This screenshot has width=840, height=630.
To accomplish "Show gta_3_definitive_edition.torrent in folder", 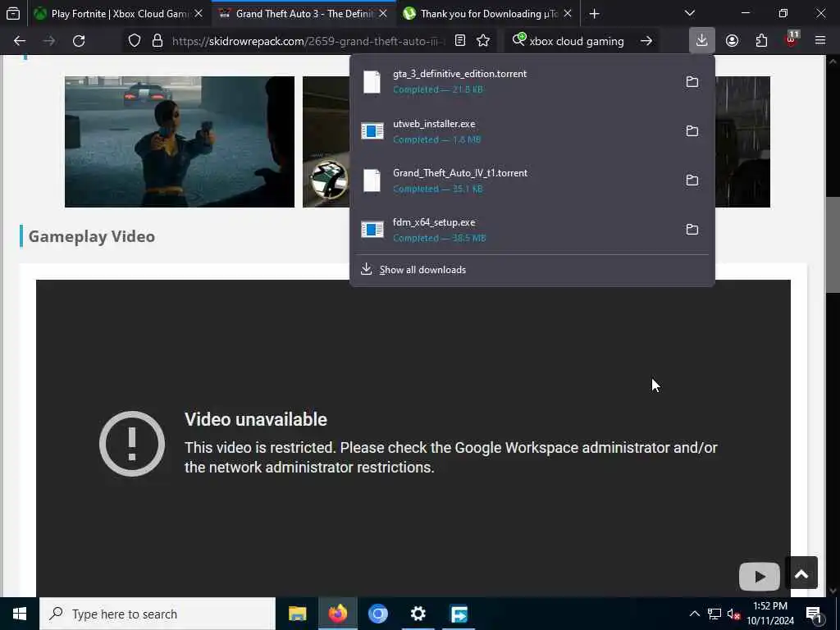I will click(692, 81).
